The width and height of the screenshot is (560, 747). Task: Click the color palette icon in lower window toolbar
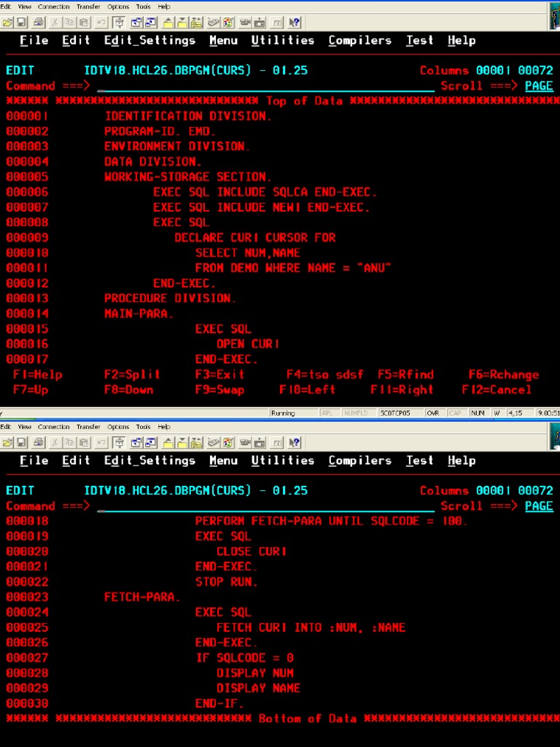coord(227,443)
